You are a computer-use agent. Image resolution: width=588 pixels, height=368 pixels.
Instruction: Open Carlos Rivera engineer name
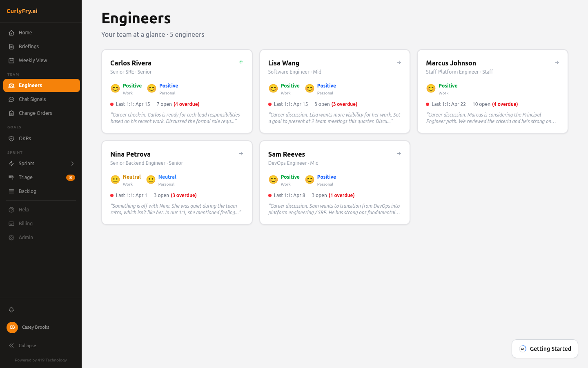pos(131,63)
